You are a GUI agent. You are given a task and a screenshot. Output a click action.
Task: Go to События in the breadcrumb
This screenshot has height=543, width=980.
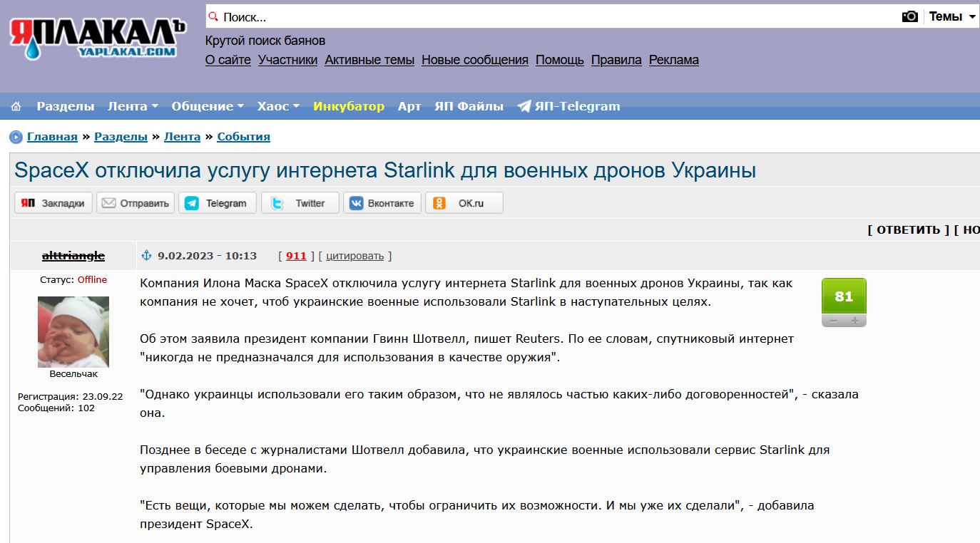coord(243,137)
